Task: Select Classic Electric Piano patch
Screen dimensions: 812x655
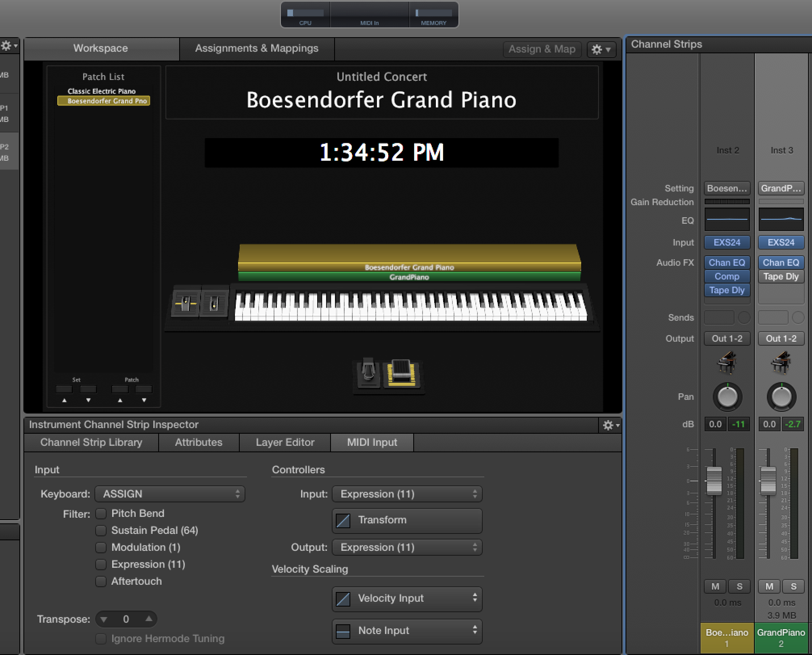Action: pyautogui.click(x=102, y=91)
